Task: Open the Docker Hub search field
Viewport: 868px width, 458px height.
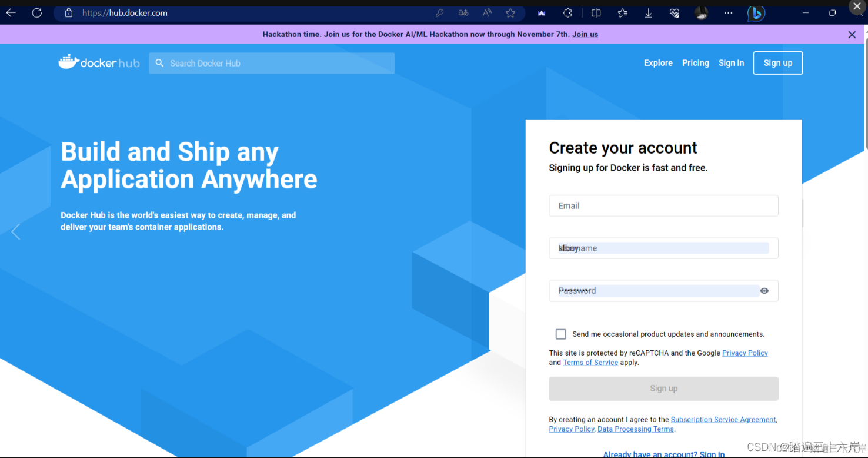Action: pos(271,63)
